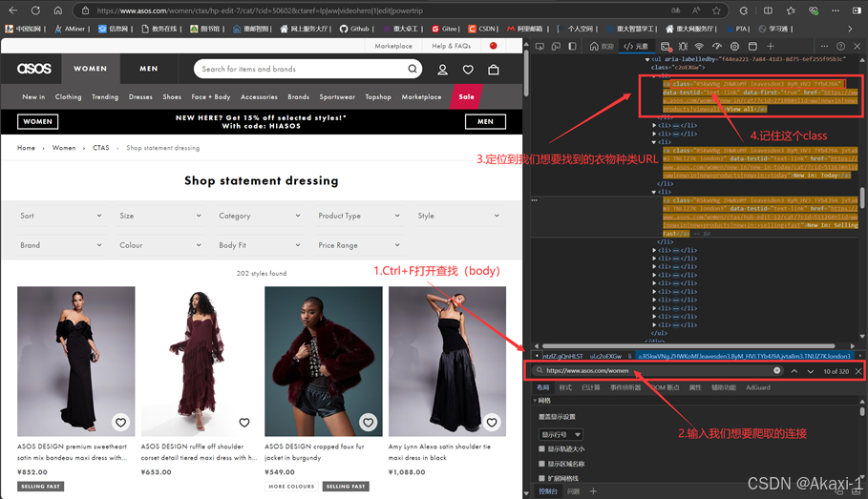This screenshot has height=499, width=868.
Task: Save the cropped faux fur jacket with heart
Action: pos(369,423)
